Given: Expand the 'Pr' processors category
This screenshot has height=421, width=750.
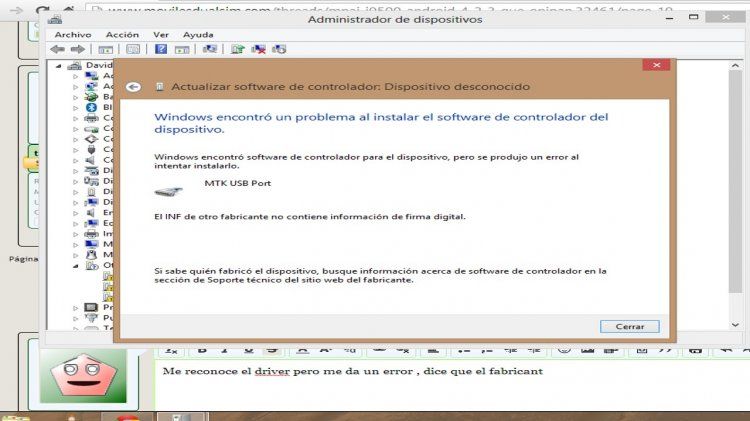Looking at the screenshot, I should [x=76, y=308].
